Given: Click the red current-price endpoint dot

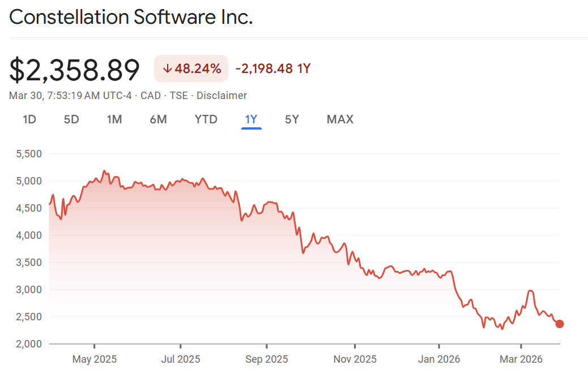Looking at the screenshot, I should pyautogui.click(x=560, y=324).
